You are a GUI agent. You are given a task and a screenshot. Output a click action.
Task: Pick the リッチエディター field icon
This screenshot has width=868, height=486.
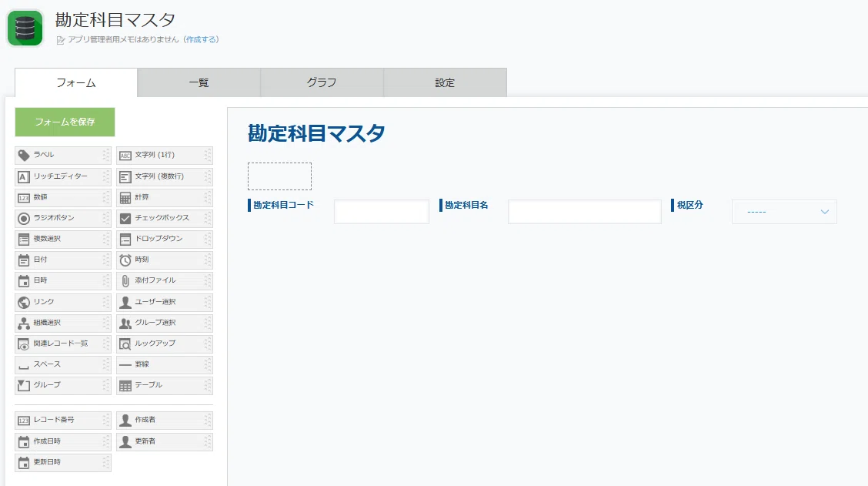point(23,177)
